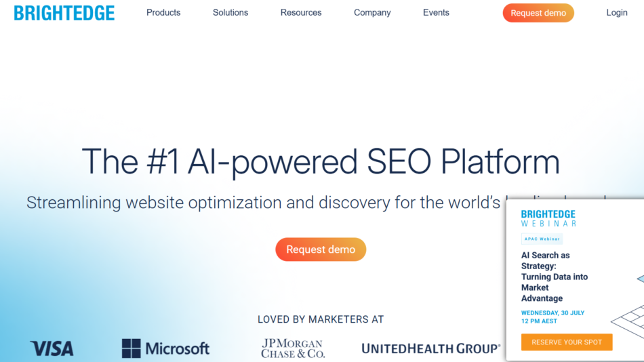The image size is (644, 362).
Task: Open the Products dropdown menu
Action: (163, 13)
